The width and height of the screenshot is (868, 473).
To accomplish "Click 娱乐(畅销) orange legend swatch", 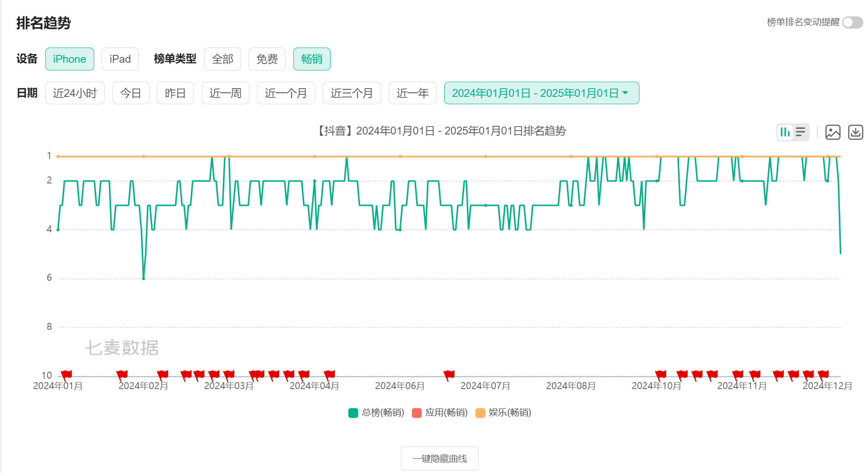I will click(480, 413).
